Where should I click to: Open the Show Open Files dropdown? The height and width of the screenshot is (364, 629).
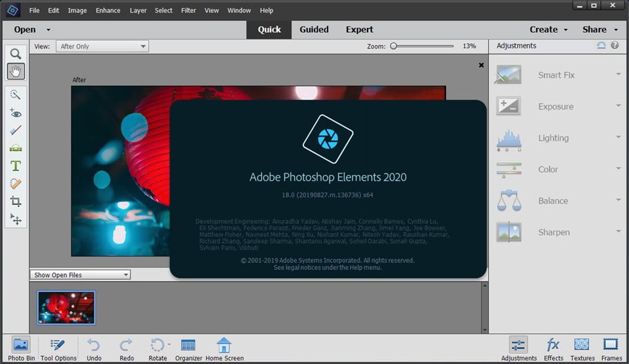coord(80,274)
